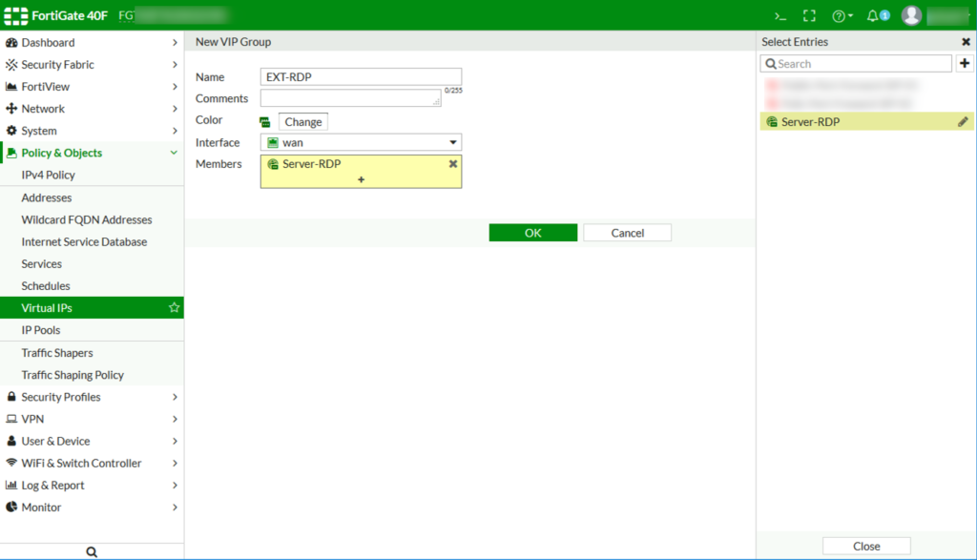Open sidebar search with the magnifier icon
Viewport: 977px width, 560px height.
pyautogui.click(x=91, y=551)
